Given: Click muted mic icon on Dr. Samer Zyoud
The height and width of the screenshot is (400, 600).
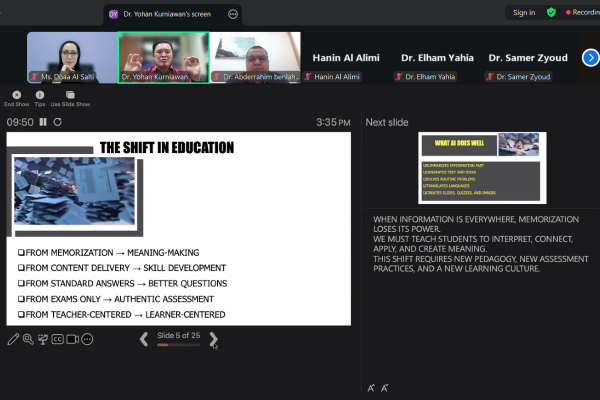Looking at the screenshot, I should pos(490,77).
